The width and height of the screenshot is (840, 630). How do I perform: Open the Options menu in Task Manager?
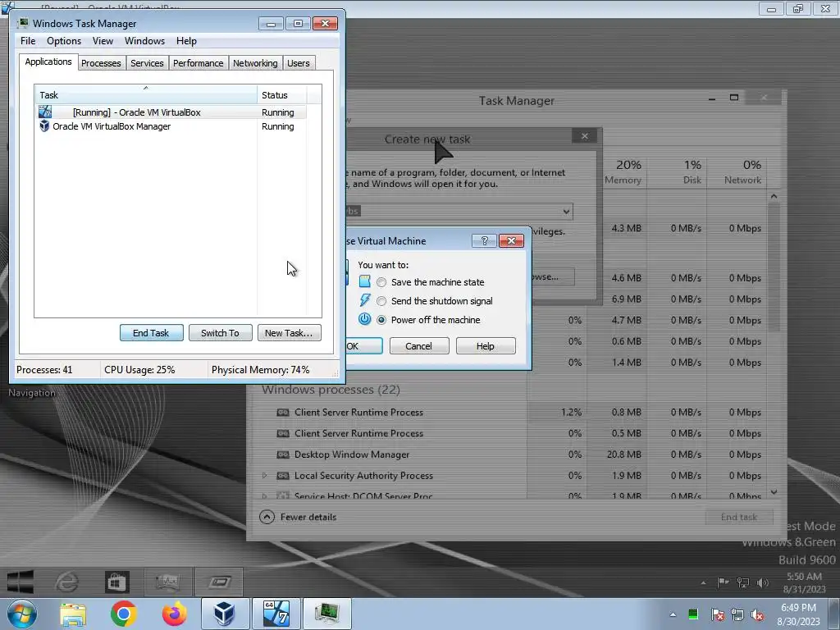pos(64,41)
